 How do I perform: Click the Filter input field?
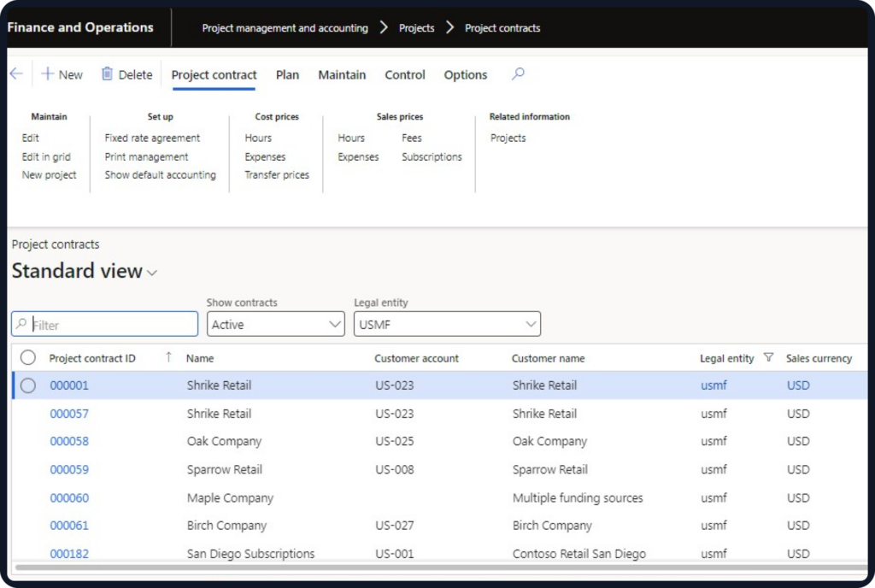pyautogui.click(x=105, y=324)
